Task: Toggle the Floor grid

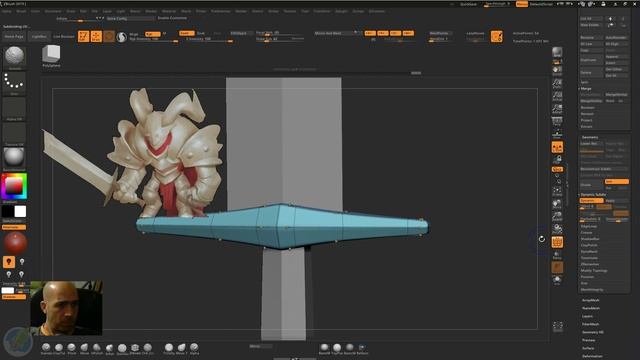Action: (557, 134)
